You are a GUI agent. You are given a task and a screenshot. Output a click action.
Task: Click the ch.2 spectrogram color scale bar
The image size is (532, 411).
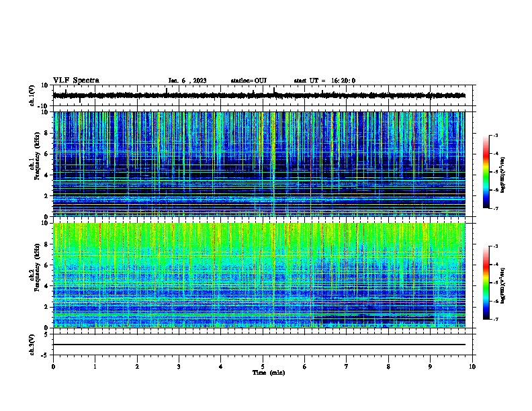pyautogui.click(x=486, y=283)
